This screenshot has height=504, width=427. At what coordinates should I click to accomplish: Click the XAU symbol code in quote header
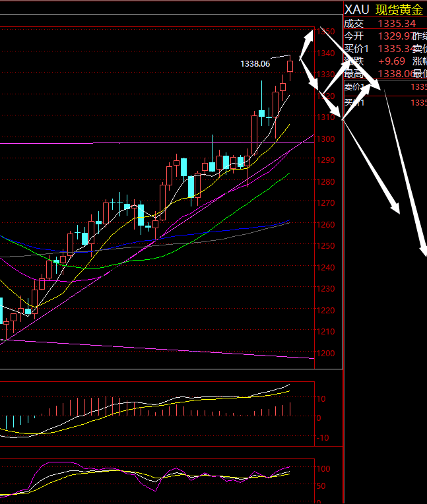tap(356, 9)
